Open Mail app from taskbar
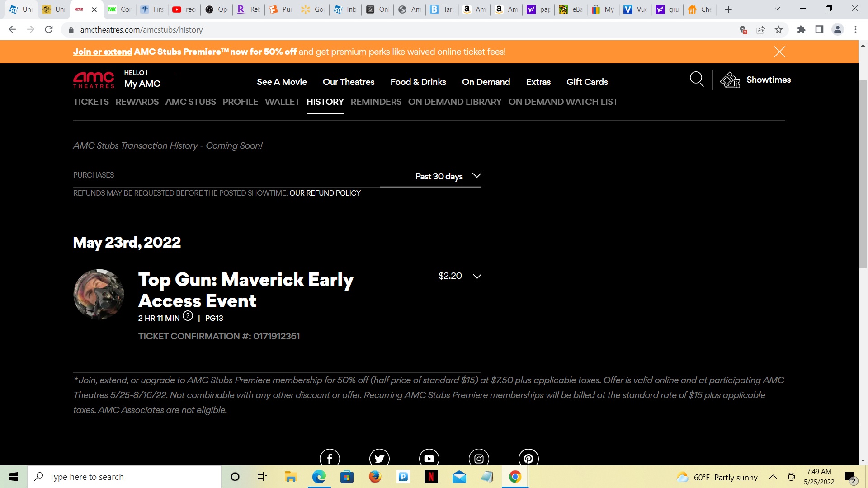 [x=459, y=477]
